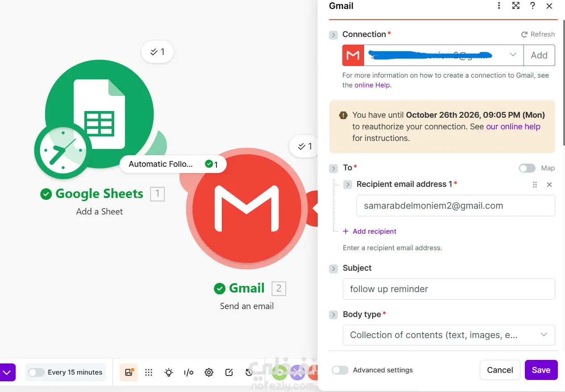Expand the Subject field chevron
The image size is (565, 392).
point(333,268)
